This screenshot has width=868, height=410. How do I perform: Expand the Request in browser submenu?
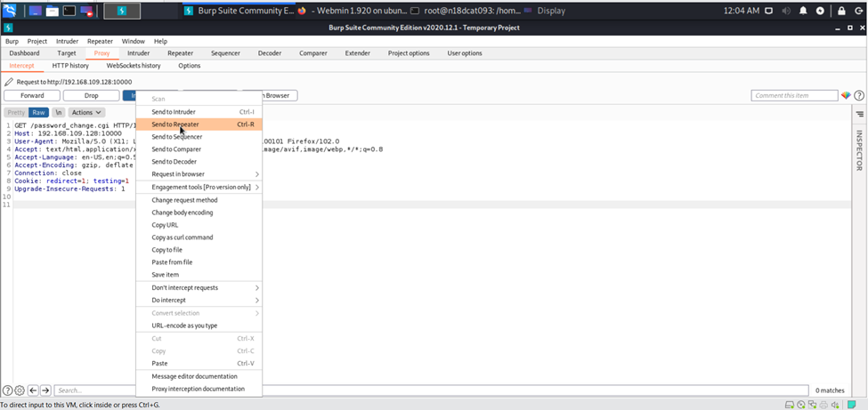pos(199,174)
